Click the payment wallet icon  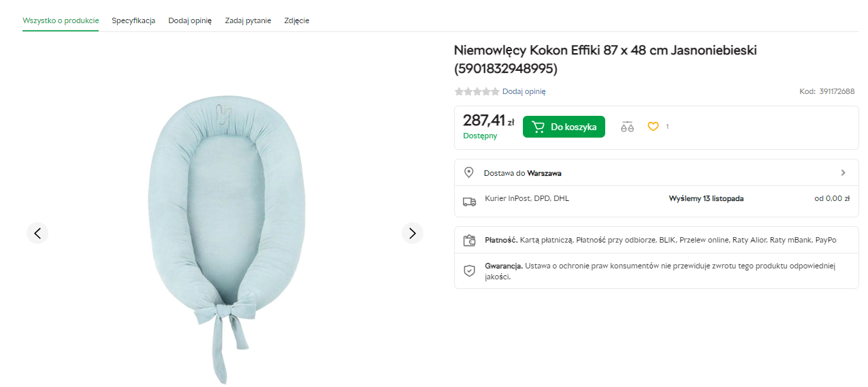click(x=469, y=241)
